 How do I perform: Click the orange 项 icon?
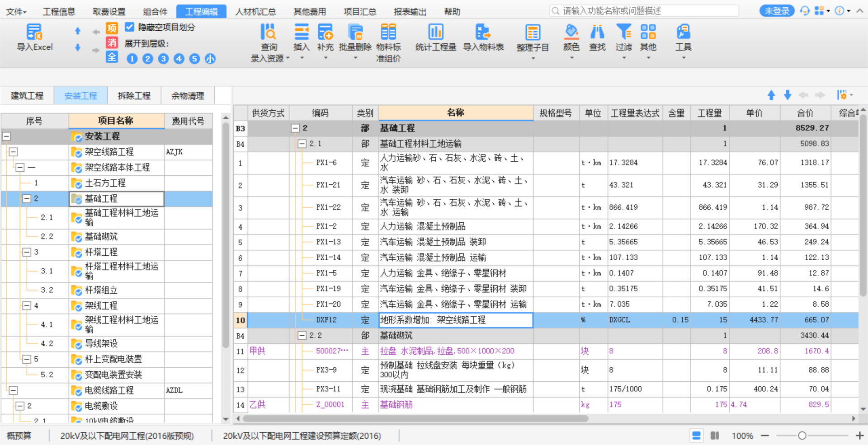(112, 28)
